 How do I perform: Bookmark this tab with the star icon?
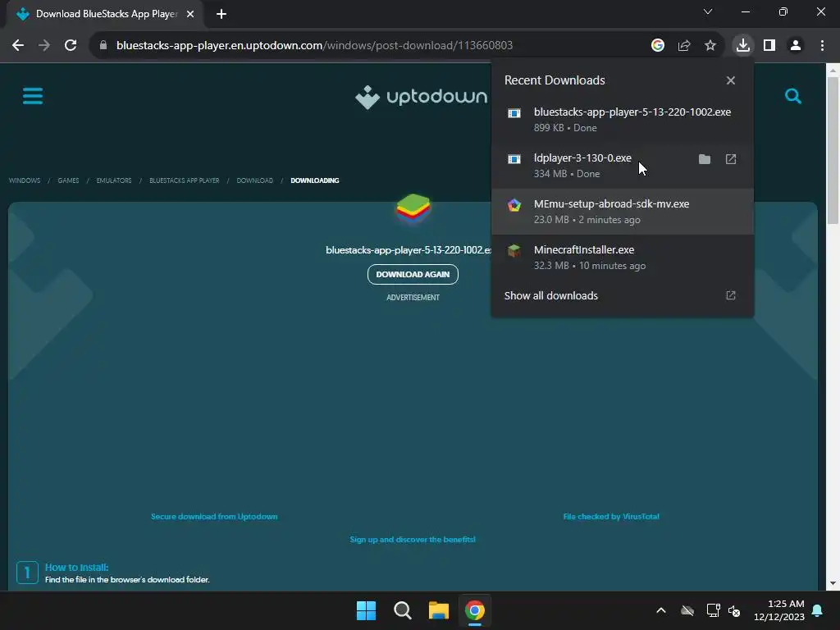pyautogui.click(x=710, y=46)
